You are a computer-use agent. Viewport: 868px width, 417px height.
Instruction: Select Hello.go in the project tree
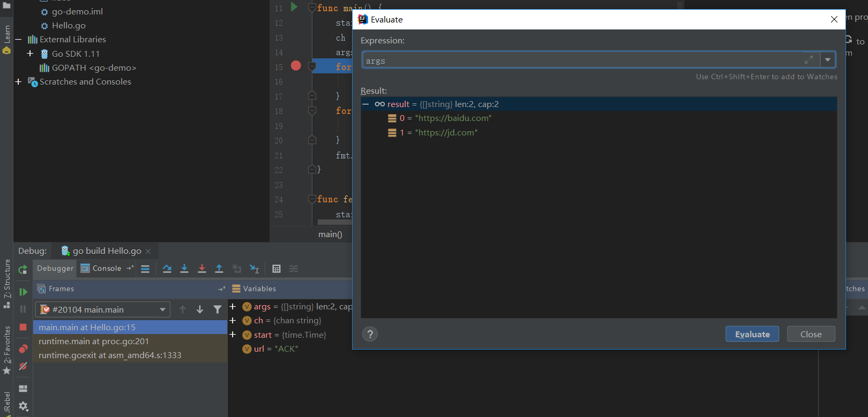pos(69,26)
